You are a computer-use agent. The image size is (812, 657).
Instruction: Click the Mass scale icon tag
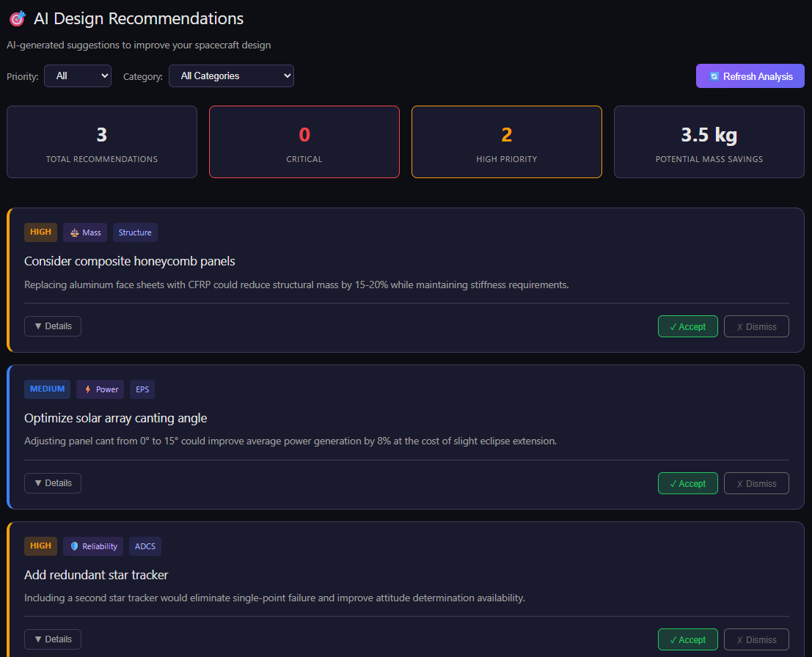pos(85,232)
